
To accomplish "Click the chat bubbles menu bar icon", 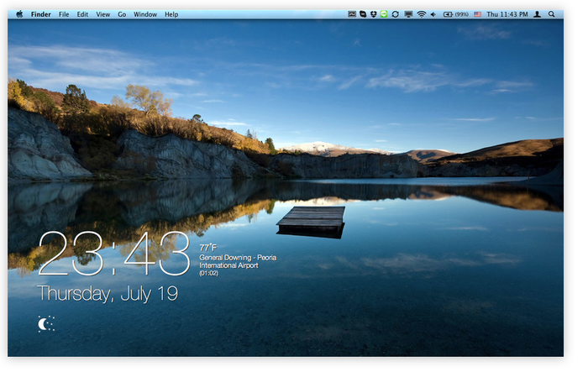I will point(363,14).
